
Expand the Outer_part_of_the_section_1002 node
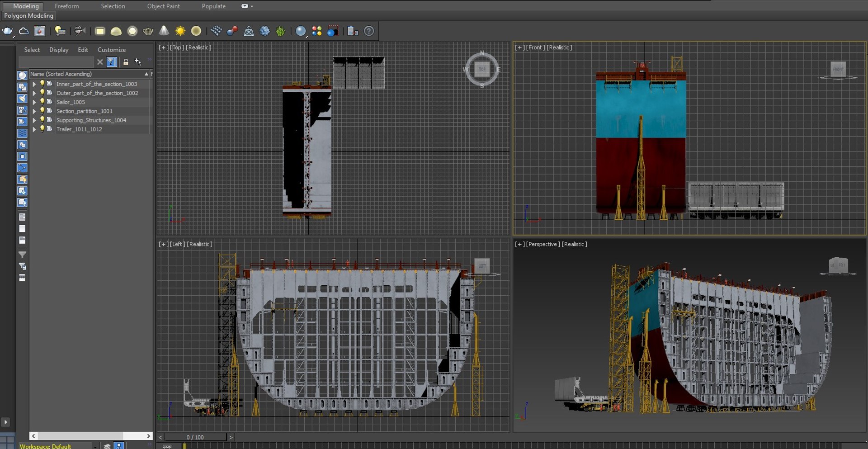click(x=34, y=93)
